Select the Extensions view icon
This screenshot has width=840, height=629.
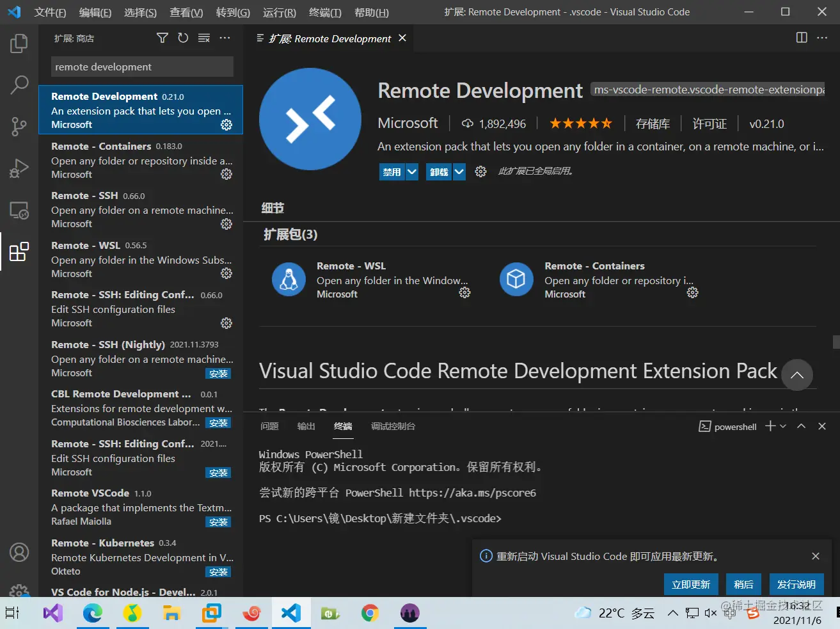tap(19, 251)
